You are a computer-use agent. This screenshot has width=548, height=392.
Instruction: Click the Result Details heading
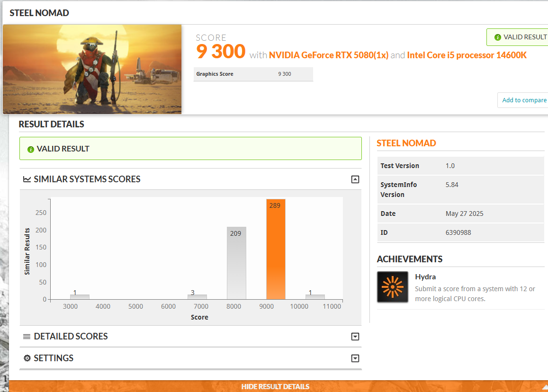pyautogui.click(x=51, y=125)
